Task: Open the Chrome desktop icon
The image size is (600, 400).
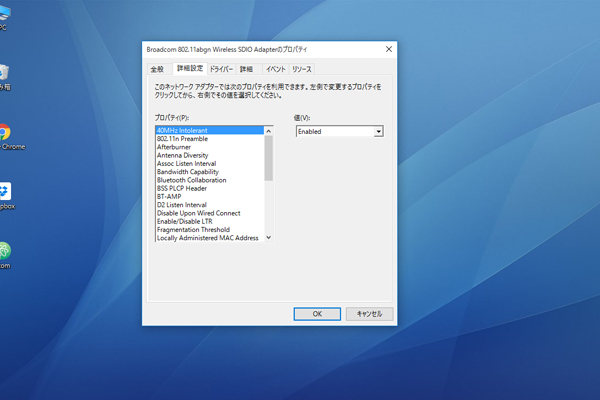Action: tap(4, 133)
